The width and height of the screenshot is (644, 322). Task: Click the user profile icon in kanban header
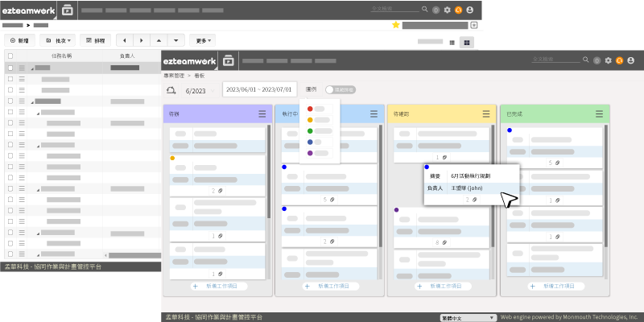pos(631,60)
